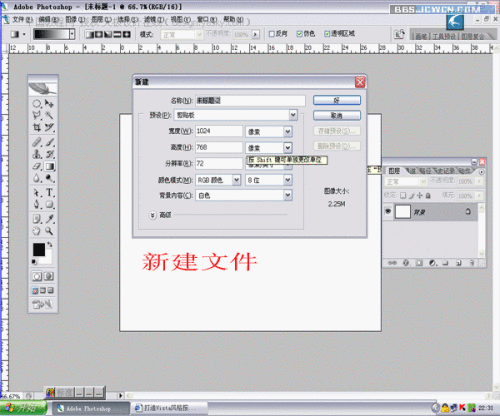Switch to the Layers (图层) tab
The height and width of the screenshot is (416, 500).
[x=394, y=171]
